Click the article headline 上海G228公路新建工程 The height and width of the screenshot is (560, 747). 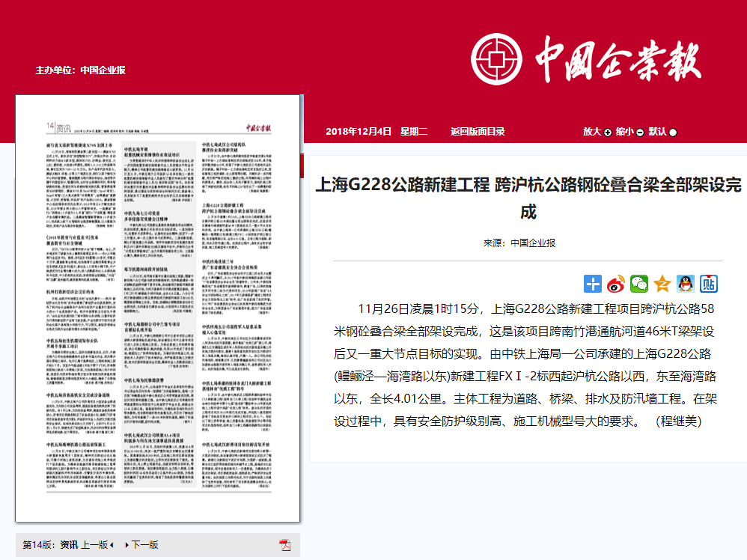tap(528, 198)
